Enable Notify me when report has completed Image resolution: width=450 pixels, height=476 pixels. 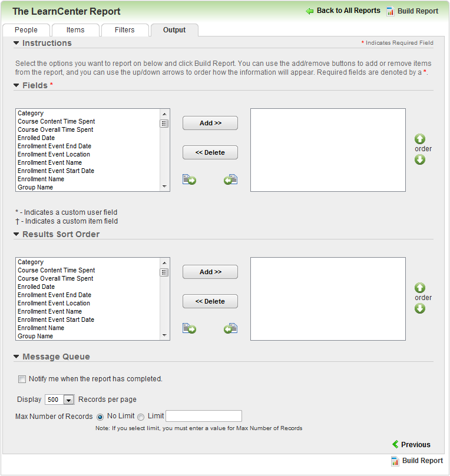pyautogui.click(x=22, y=379)
